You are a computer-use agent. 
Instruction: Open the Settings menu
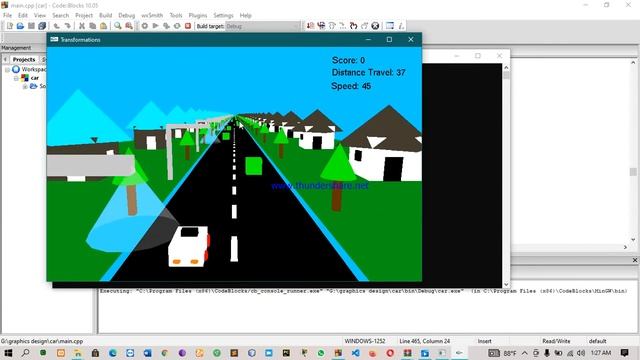[x=223, y=15]
